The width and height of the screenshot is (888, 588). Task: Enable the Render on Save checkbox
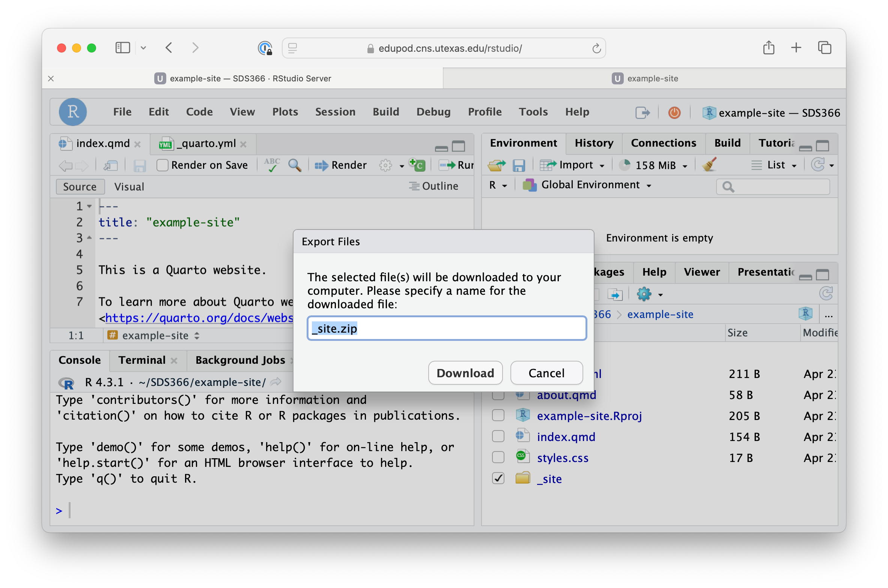pos(162,165)
